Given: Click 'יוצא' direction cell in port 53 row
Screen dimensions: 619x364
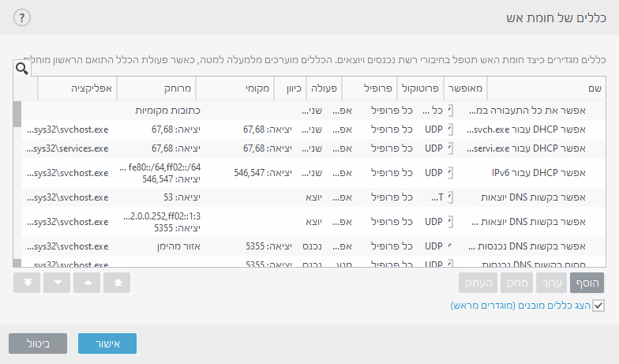Looking at the screenshot, I should coord(313,197).
